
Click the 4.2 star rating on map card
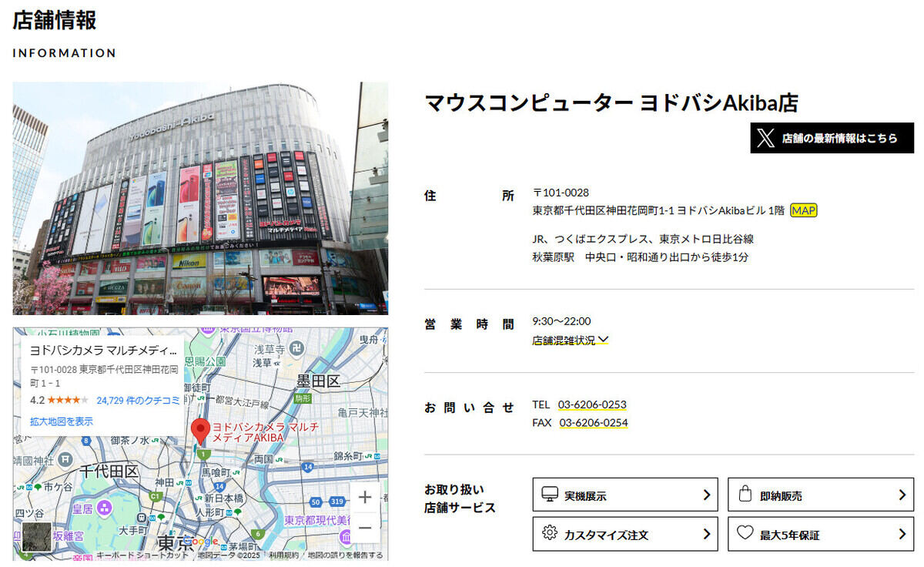click(x=59, y=401)
